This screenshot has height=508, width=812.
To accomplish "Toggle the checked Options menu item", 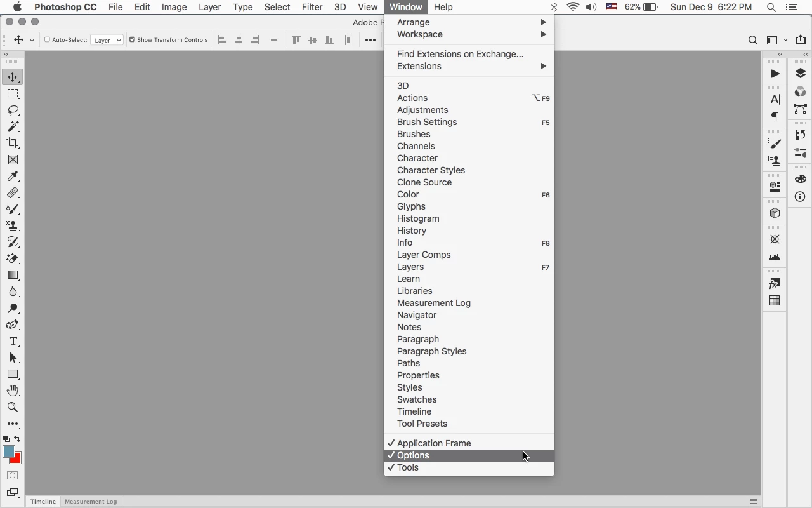I will pos(469,455).
